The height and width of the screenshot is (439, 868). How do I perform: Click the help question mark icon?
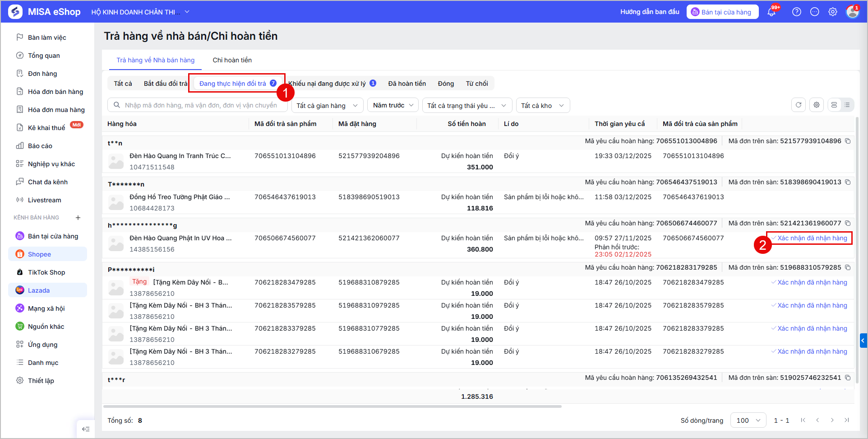(x=797, y=12)
